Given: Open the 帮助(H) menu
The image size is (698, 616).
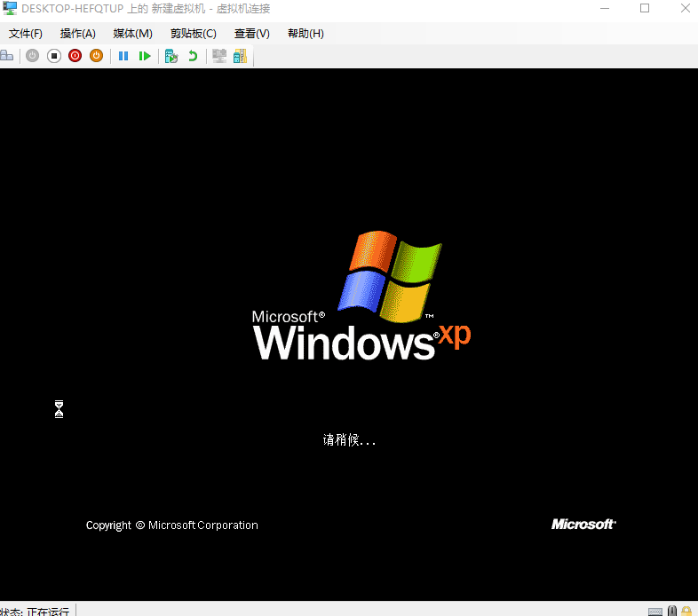Looking at the screenshot, I should point(305,34).
